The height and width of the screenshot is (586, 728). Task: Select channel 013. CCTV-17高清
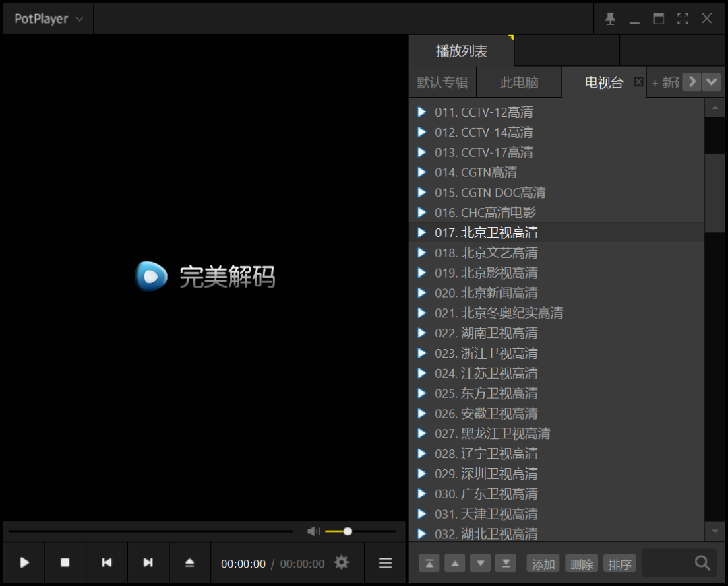pos(557,152)
